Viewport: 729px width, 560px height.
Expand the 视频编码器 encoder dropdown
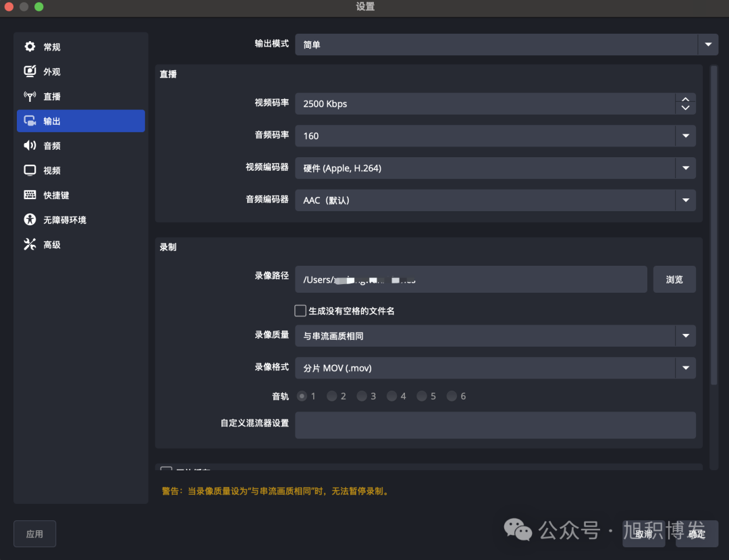tap(685, 168)
